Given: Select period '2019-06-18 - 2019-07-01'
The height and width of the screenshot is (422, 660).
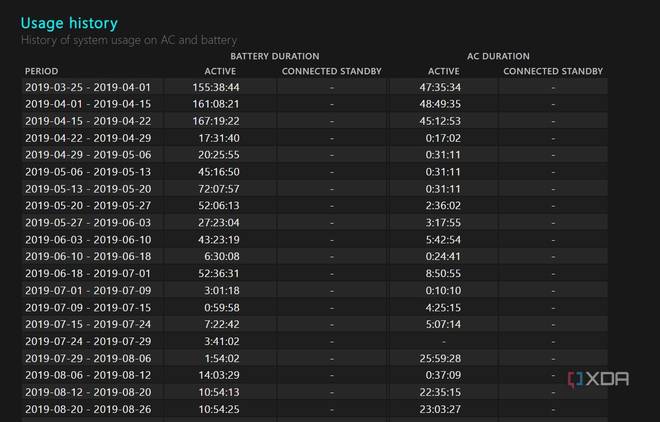Looking at the screenshot, I should click(88, 273).
